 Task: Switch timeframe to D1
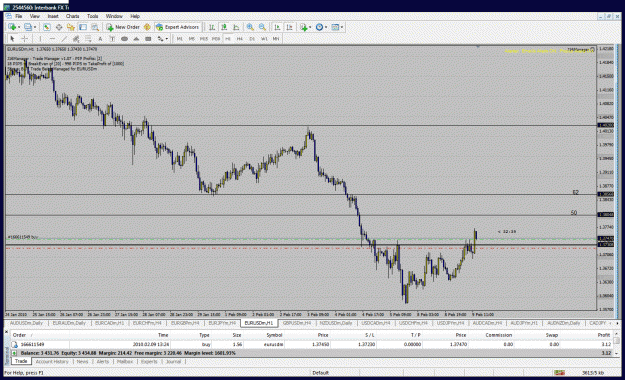tap(252, 39)
